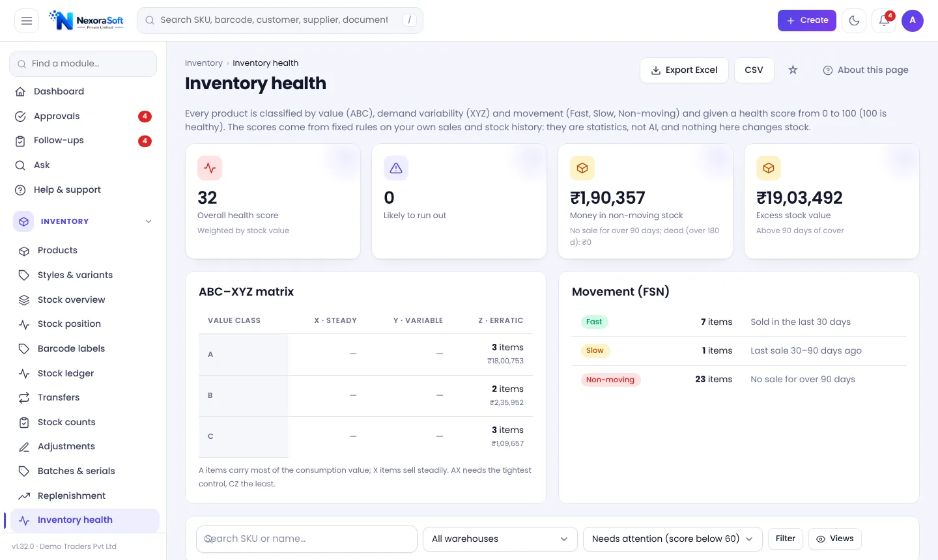This screenshot has height=560, width=938.
Task: Open Help & support
Action: pos(83,190)
